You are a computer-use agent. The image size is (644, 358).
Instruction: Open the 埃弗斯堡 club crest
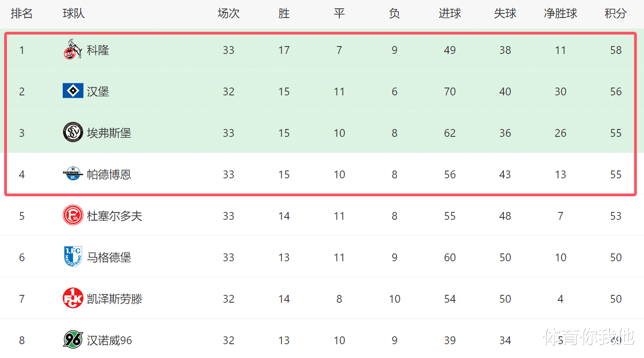click(73, 133)
